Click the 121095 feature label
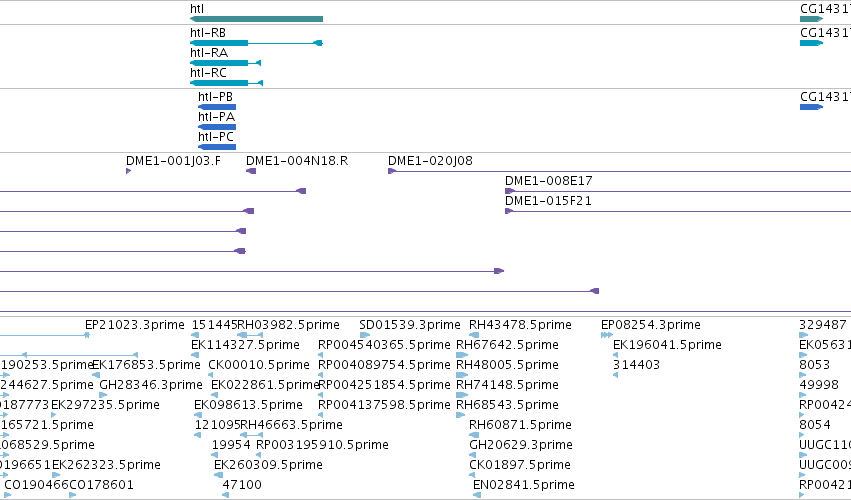 coord(217,425)
